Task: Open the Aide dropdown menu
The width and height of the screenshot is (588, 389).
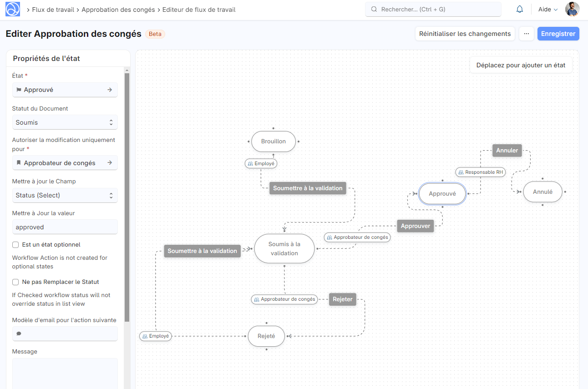Action: coord(547,10)
